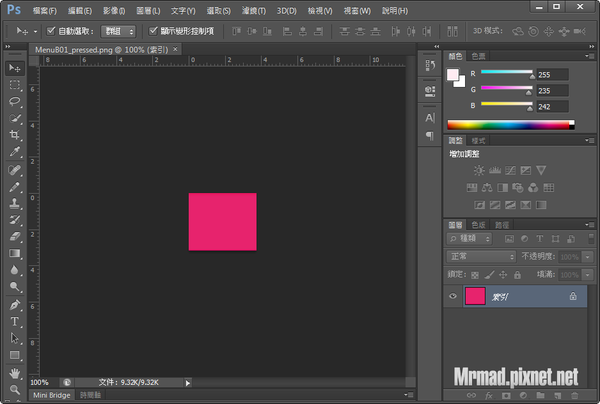
Task: Toggle lock image pixels brush icon
Action: click(x=489, y=275)
